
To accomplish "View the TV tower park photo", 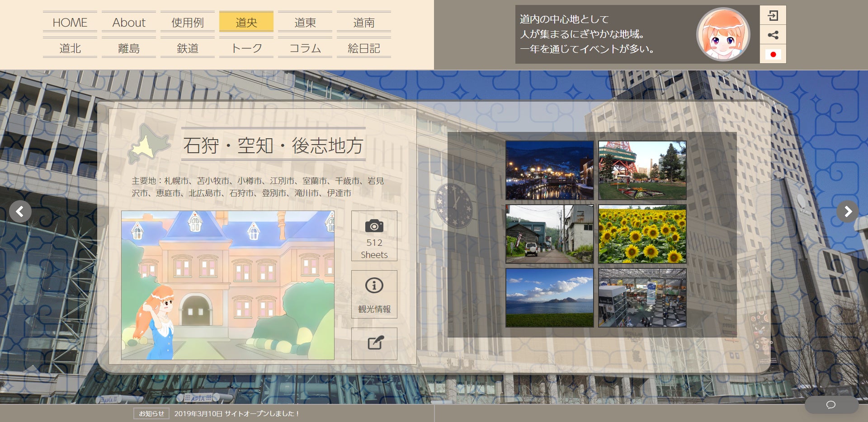I will pos(642,170).
